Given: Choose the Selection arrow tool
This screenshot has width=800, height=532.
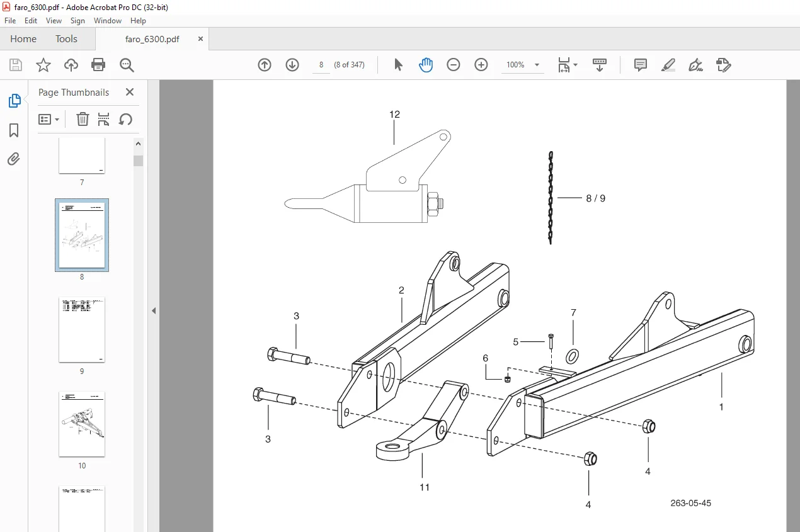Looking at the screenshot, I should pos(398,65).
